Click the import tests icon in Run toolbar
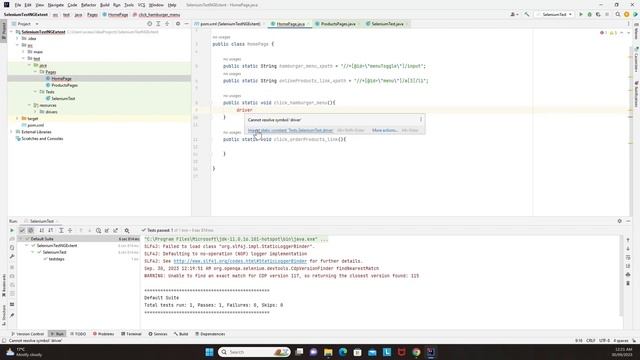This screenshot has width=640, height=360. click(107, 231)
